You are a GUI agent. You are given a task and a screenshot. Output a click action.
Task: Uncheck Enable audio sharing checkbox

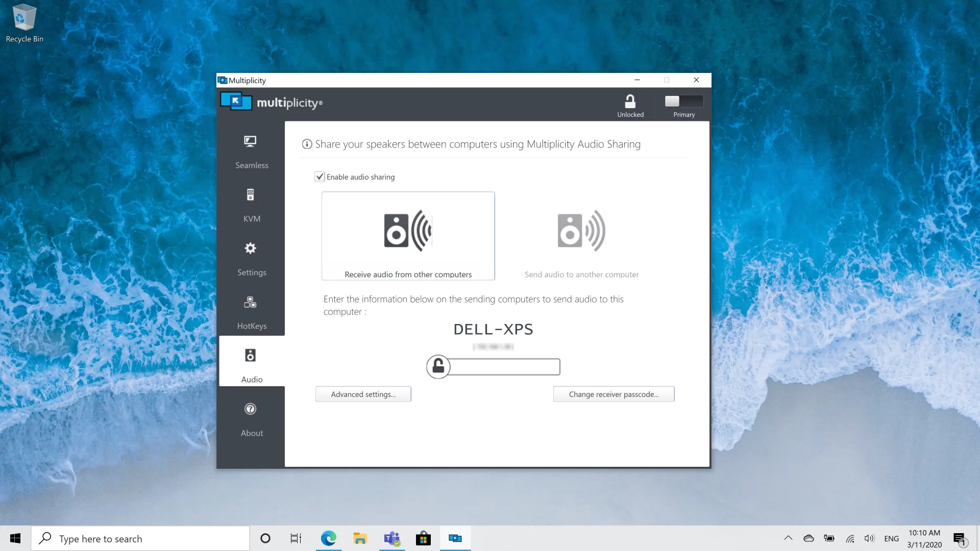click(320, 177)
